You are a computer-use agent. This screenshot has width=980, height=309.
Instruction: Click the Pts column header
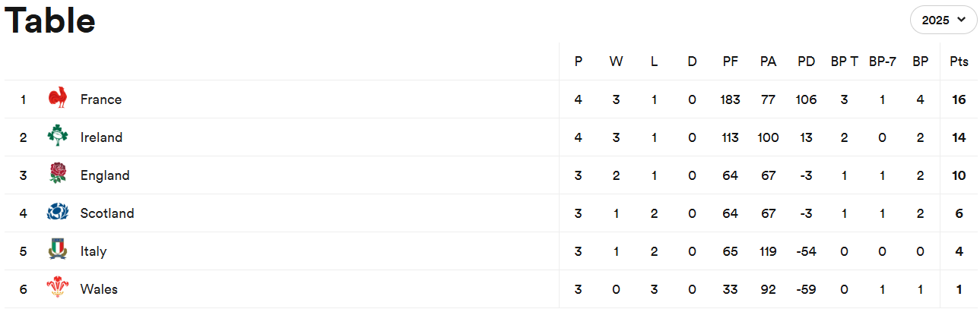[x=959, y=61]
